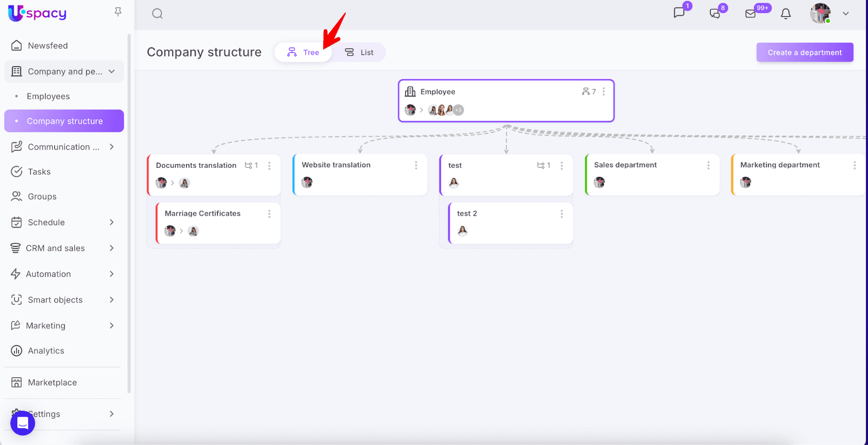
Task: Open the user profile dropdown arrow
Action: click(846, 14)
